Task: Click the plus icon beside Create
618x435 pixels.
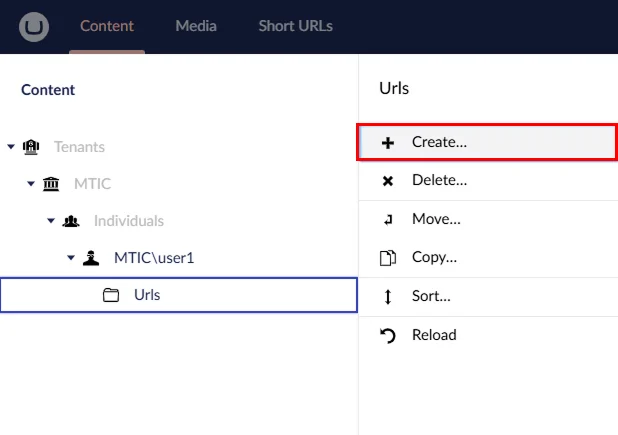Action: [x=389, y=143]
